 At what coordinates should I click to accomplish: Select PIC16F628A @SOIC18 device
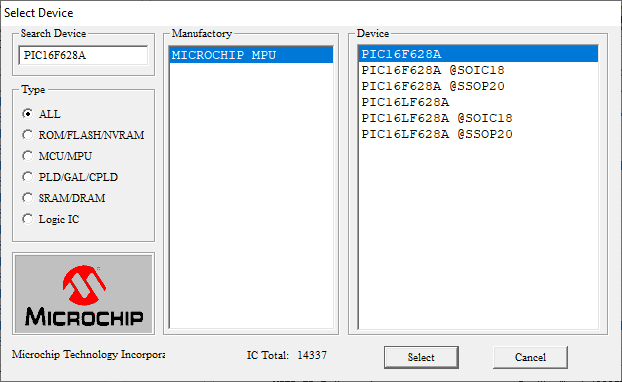(x=478, y=70)
